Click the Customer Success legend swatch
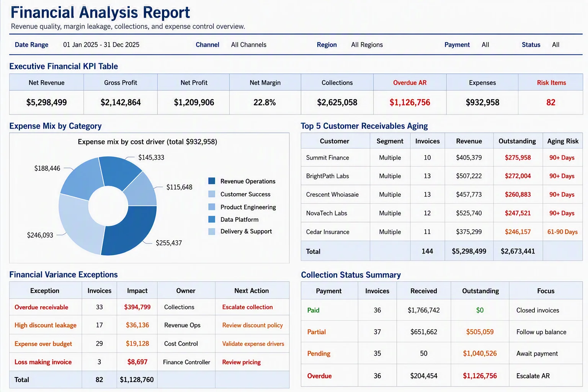 pyautogui.click(x=212, y=194)
